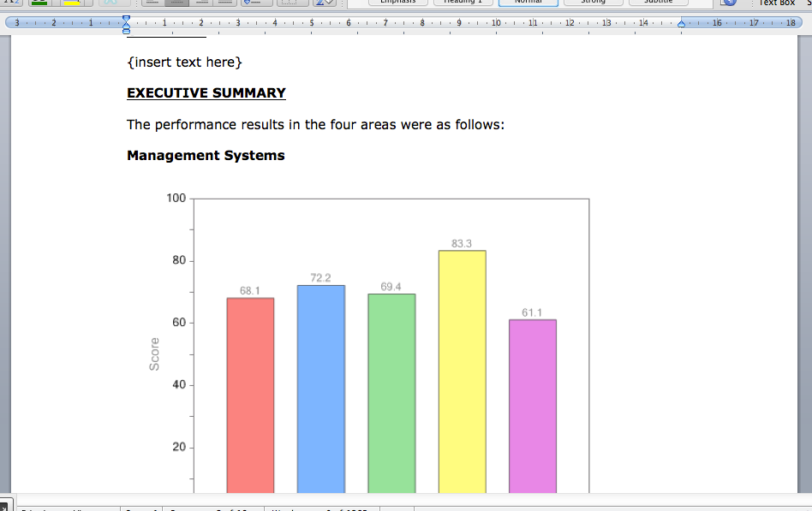
Task: Click the 40 axis value
Action: 179,384
